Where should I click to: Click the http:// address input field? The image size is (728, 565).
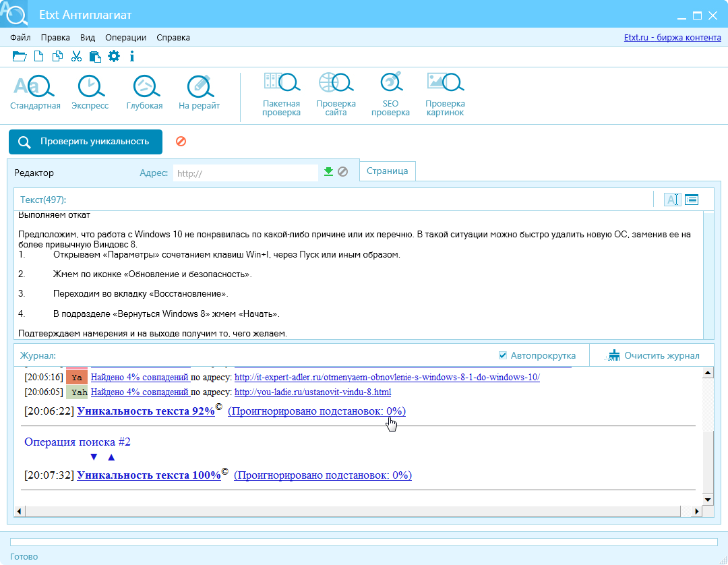tap(245, 173)
